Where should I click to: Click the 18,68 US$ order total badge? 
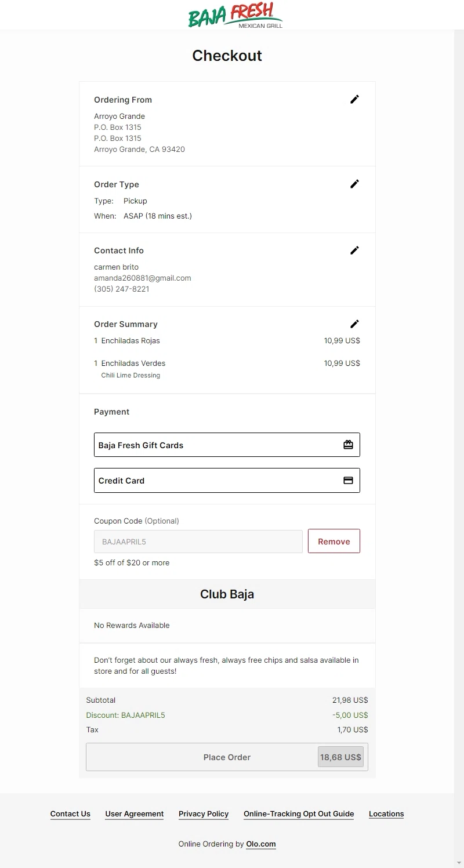340,757
